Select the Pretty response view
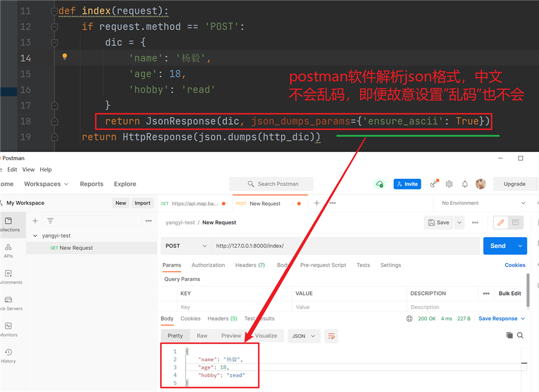 click(x=175, y=336)
